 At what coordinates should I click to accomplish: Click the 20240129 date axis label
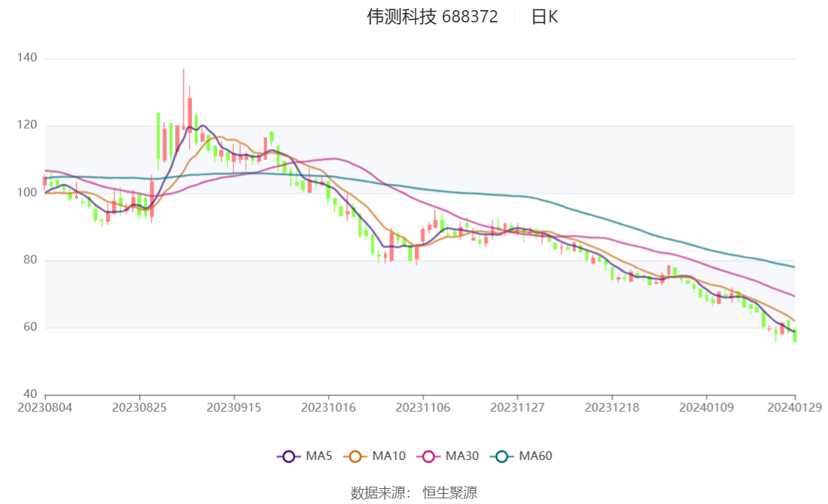pos(794,407)
